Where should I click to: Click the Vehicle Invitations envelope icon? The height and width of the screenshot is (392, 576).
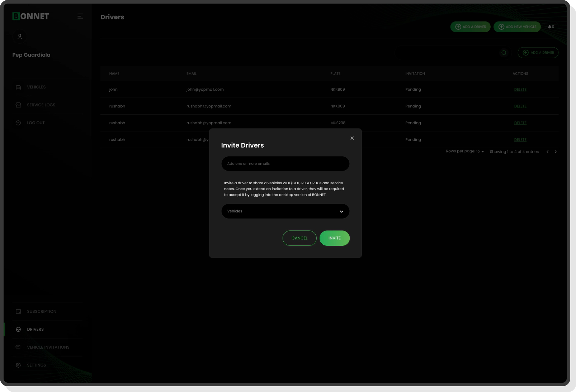(x=17, y=347)
